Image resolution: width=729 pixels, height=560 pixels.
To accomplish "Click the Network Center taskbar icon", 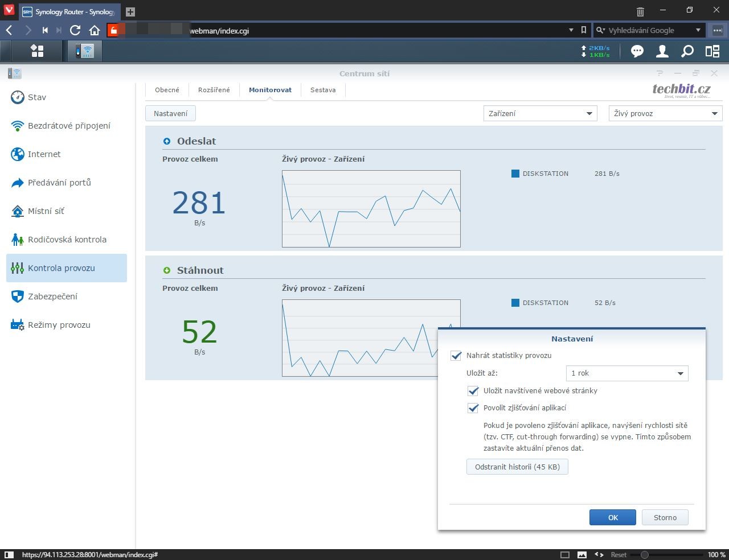I will click(x=84, y=51).
